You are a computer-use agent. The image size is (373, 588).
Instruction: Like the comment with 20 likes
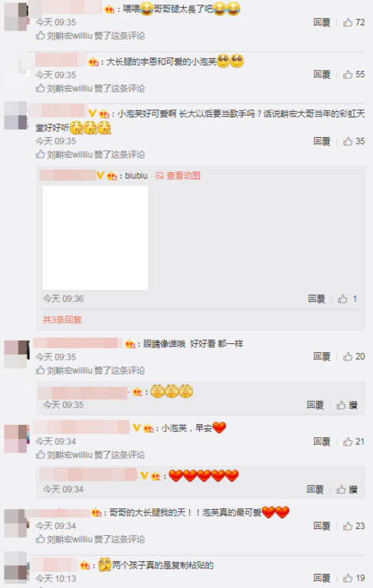354,357
